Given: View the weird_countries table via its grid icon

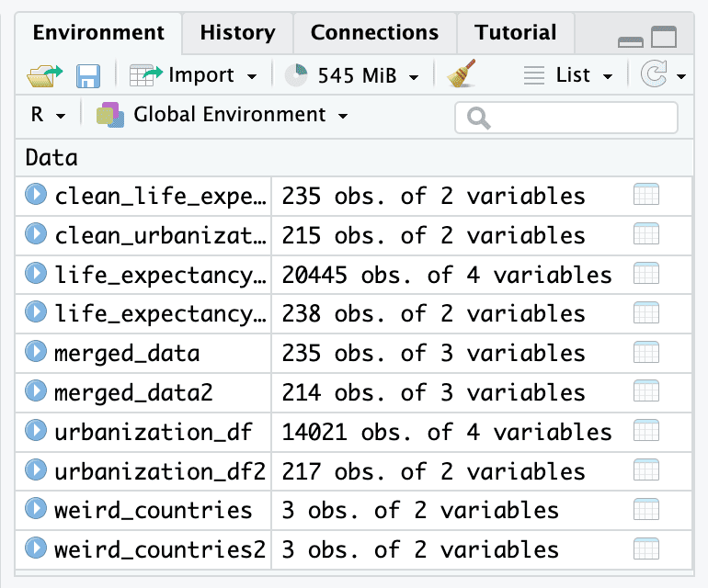Looking at the screenshot, I should [646, 510].
